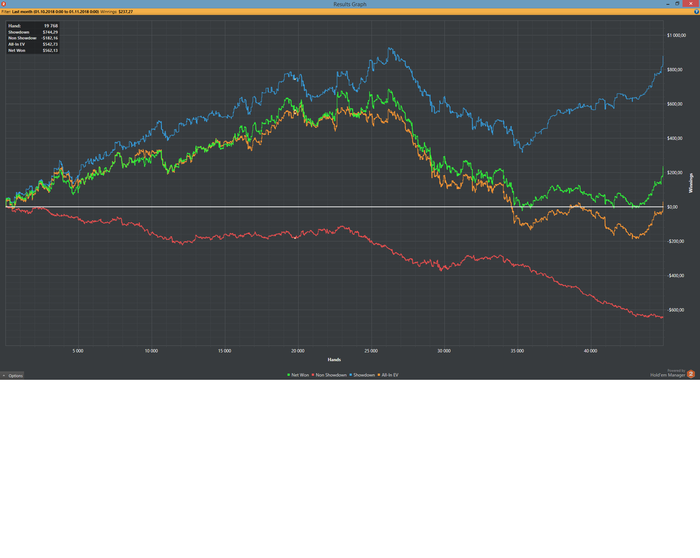700x558 pixels.
Task: Toggle the Net Won series in legend
Action: coord(298,375)
